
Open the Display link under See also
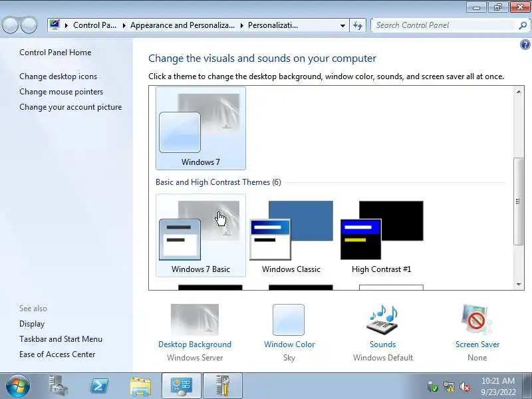point(32,324)
